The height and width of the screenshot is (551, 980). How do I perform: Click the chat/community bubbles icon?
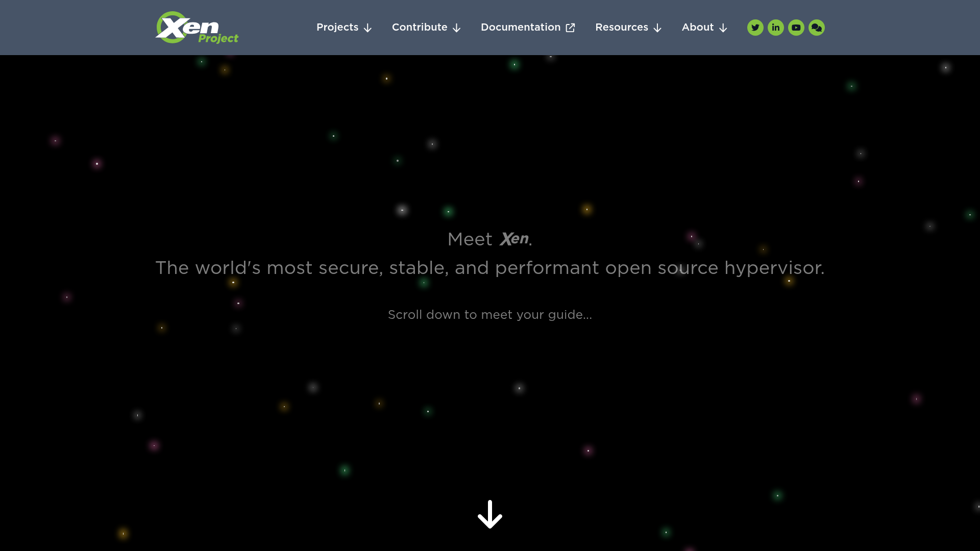click(816, 27)
